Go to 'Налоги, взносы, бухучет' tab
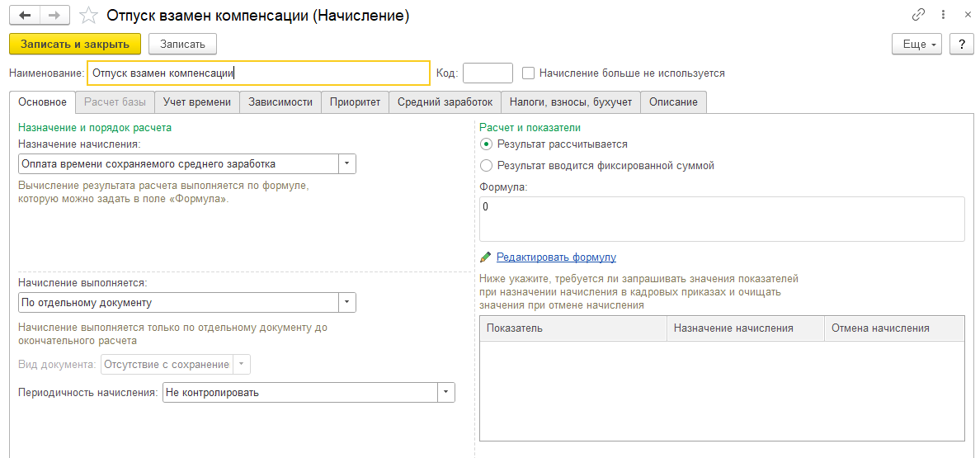The height and width of the screenshot is (458, 980). tap(570, 102)
